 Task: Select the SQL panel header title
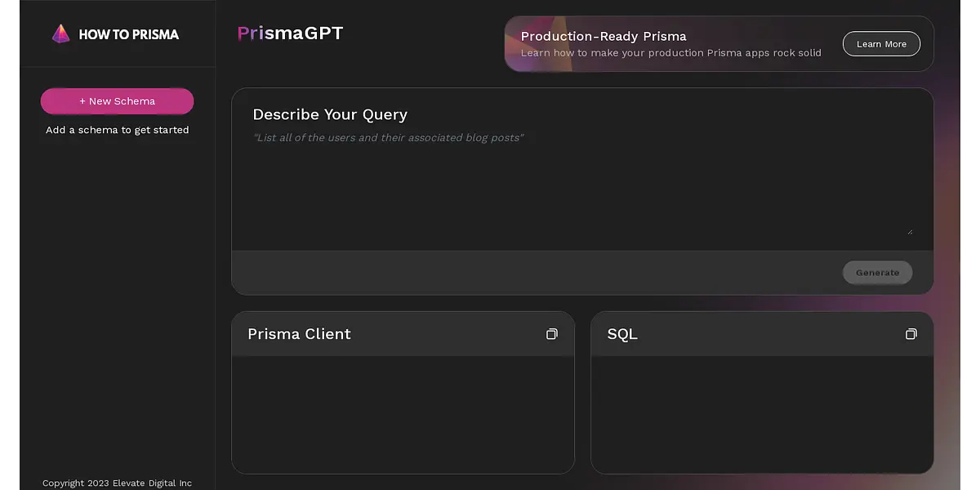622,334
